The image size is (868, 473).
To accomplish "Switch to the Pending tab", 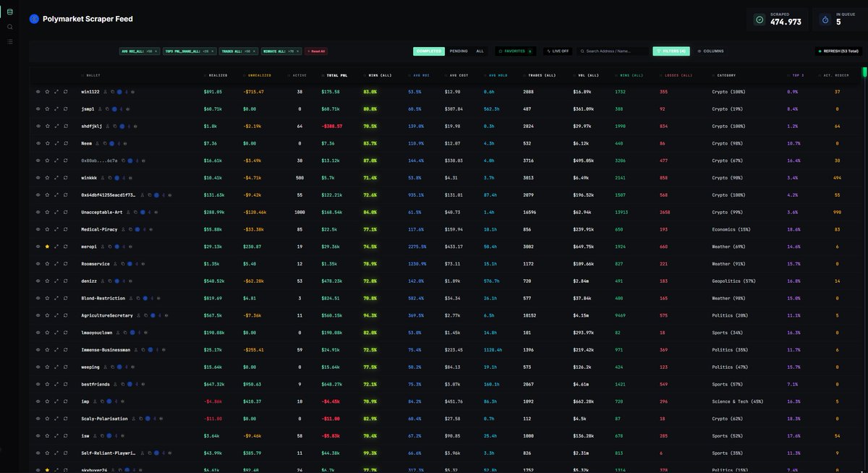I will pyautogui.click(x=459, y=51).
